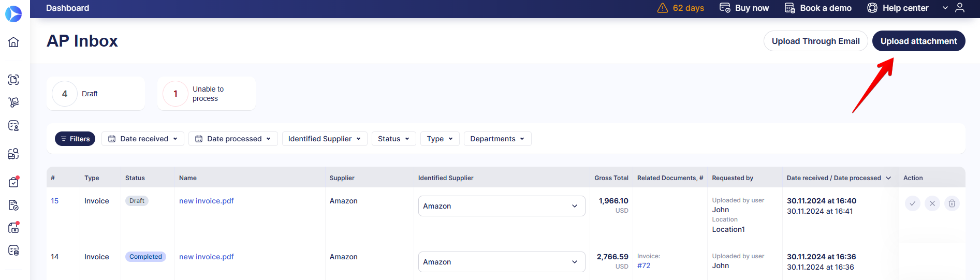
Task: Click the app logo in top corner
Action: (x=13, y=14)
